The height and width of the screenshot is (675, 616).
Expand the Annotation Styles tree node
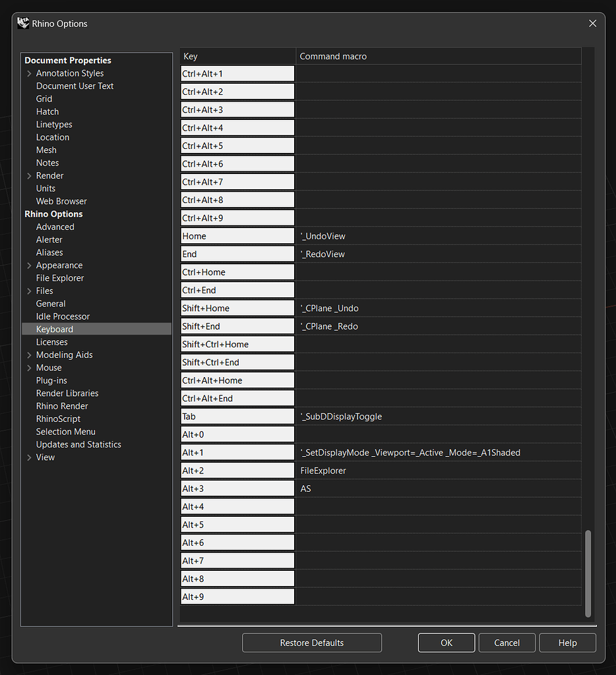29,74
